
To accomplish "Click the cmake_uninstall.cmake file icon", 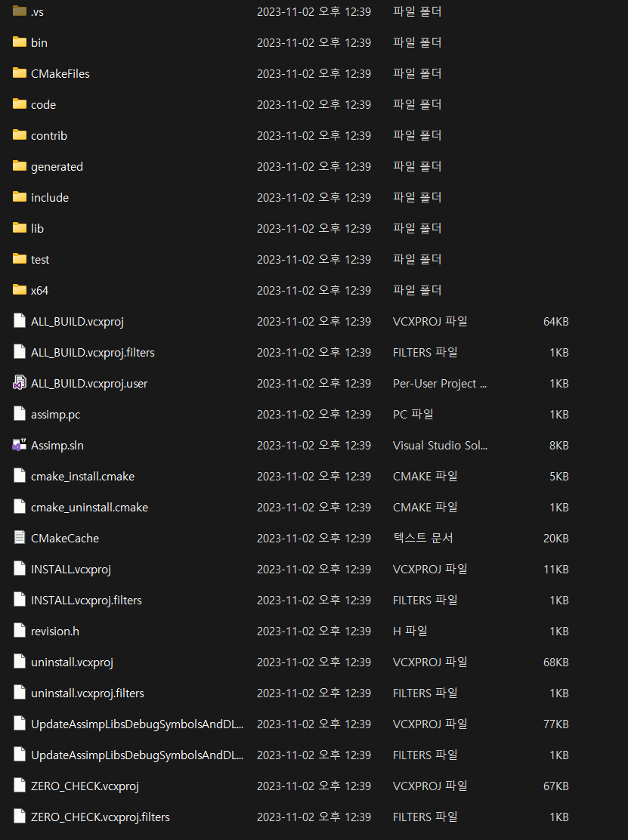I will coord(20,507).
